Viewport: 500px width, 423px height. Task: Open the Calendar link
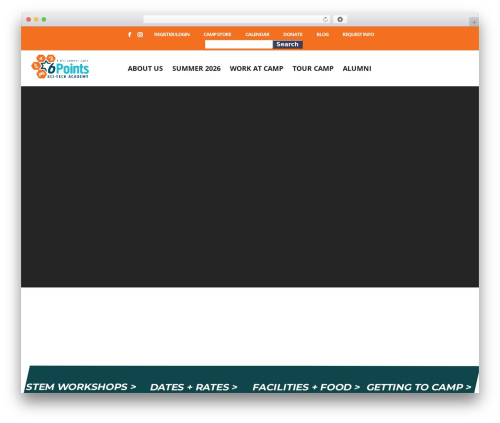pos(257,34)
